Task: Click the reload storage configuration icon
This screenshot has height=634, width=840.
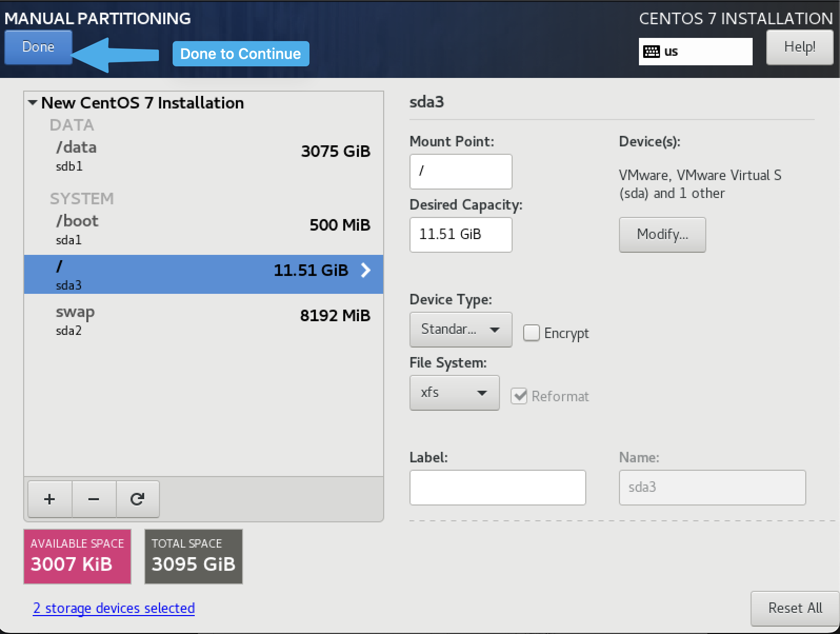Action: pyautogui.click(x=137, y=499)
